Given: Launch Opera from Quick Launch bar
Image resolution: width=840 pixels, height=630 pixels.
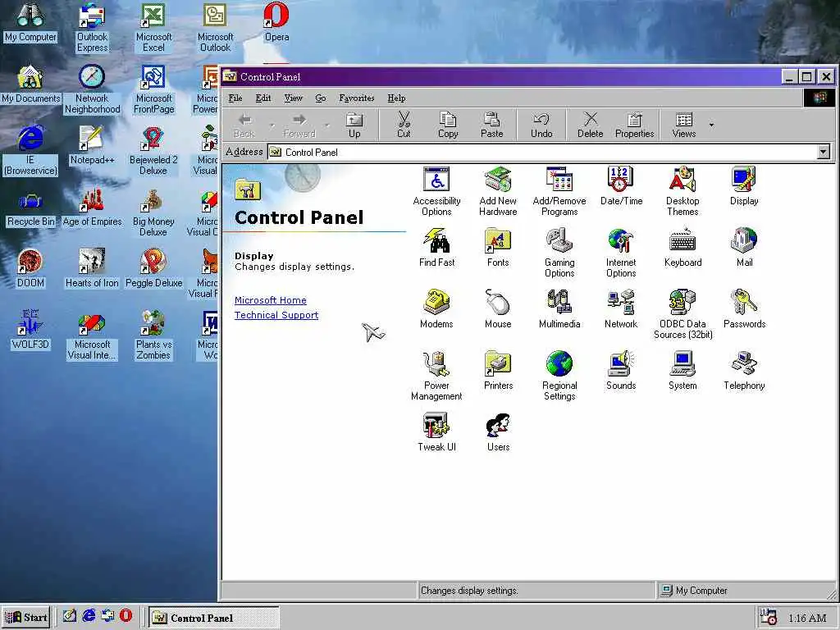Looking at the screenshot, I should click(126, 615).
